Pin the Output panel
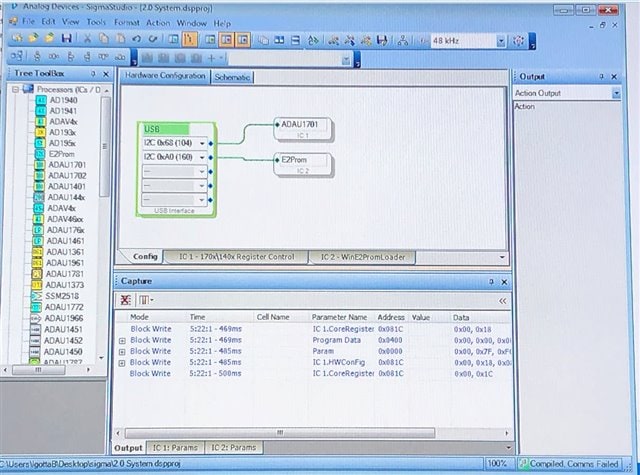The image size is (640, 475). click(601, 77)
